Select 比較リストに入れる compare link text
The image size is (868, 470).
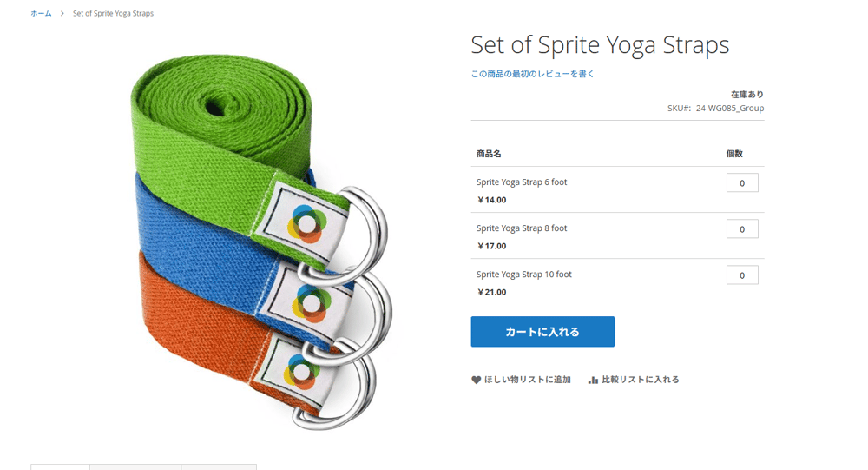click(x=641, y=380)
